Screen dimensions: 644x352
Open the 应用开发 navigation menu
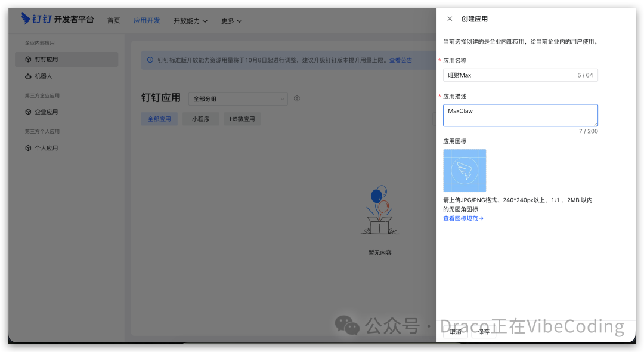pyautogui.click(x=147, y=20)
